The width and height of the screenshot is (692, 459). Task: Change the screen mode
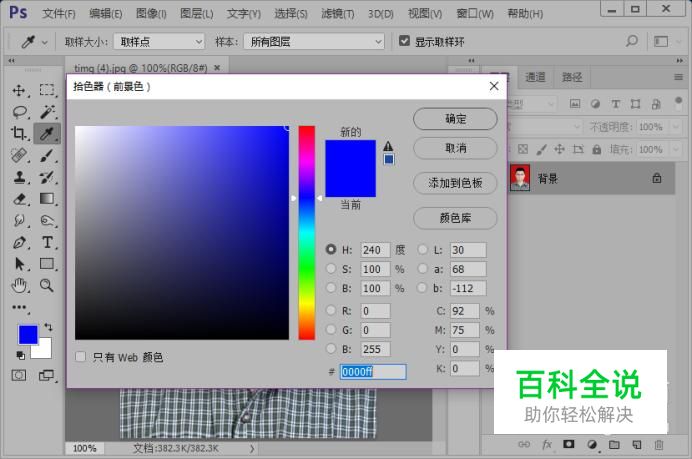click(x=46, y=376)
